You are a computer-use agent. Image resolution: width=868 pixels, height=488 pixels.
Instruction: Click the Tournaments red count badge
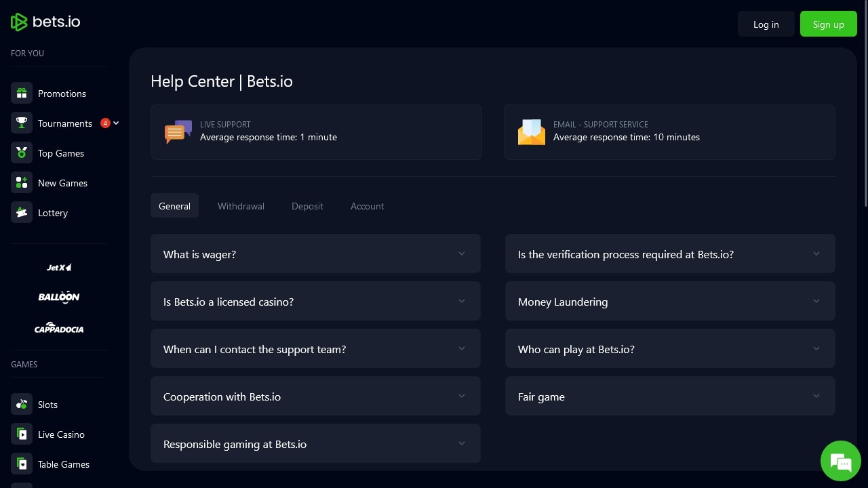(105, 123)
